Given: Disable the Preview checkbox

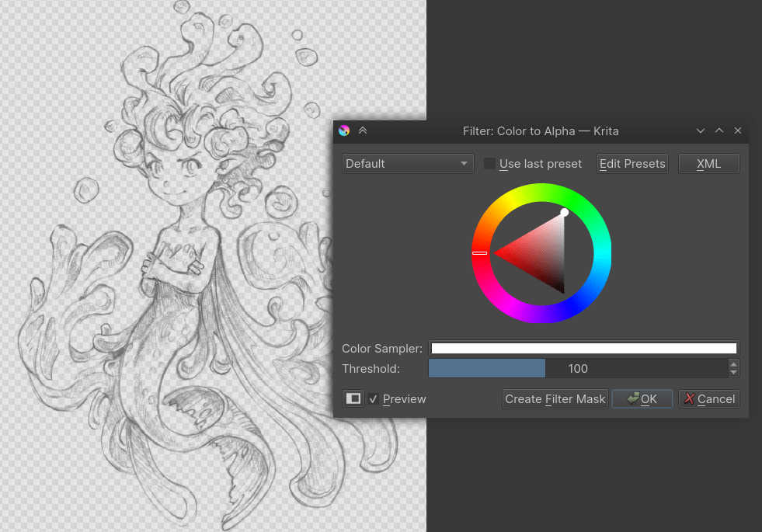Looking at the screenshot, I should pos(374,398).
